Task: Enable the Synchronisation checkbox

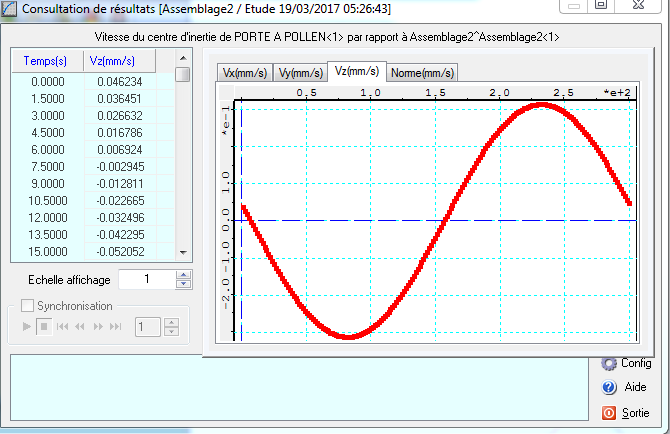Action: (x=27, y=305)
